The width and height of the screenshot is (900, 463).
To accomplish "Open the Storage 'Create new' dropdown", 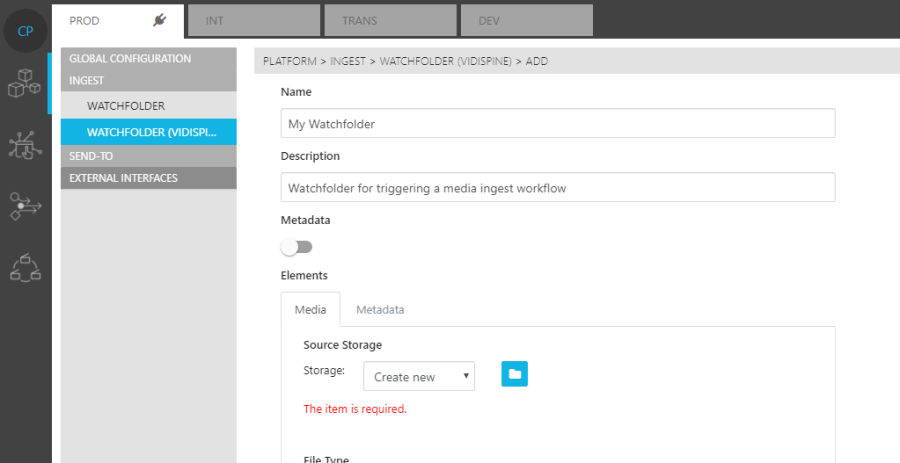I will [x=418, y=377].
